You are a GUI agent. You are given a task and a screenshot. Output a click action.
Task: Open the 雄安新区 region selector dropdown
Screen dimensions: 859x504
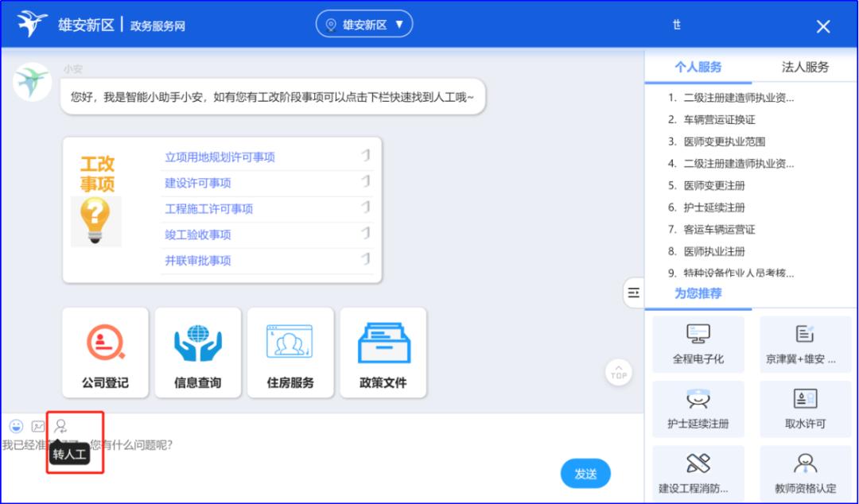(364, 23)
